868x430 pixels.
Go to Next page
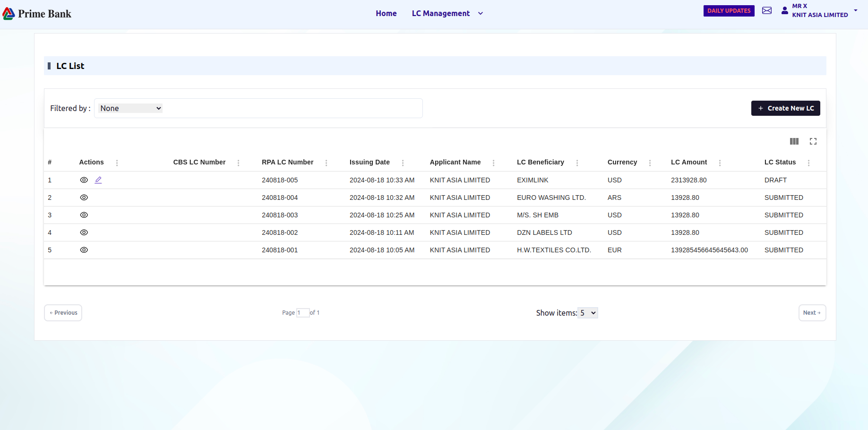coord(812,313)
